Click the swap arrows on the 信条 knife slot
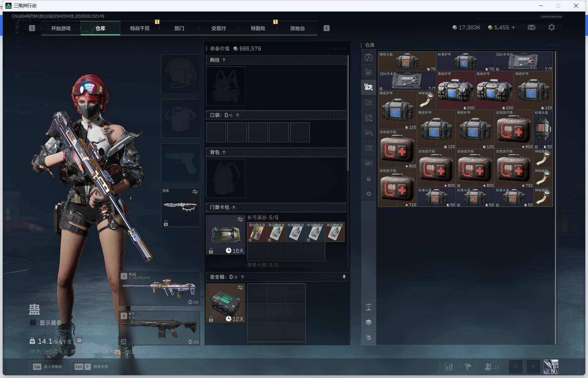The height and width of the screenshot is (378, 588). [195, 192]
